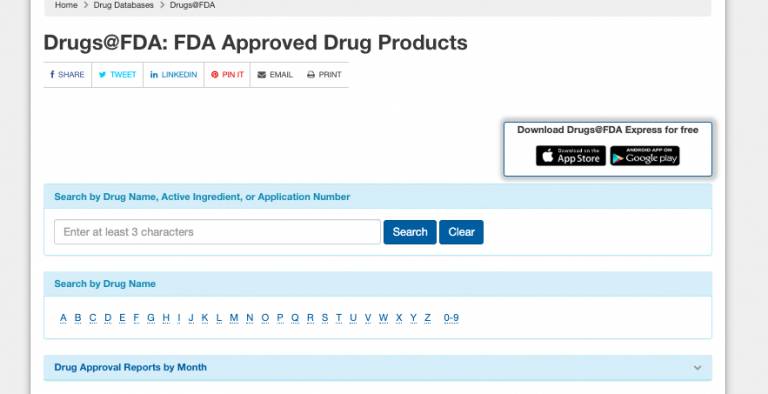This screenshot has height=394, width=768.
Task: Browse drugs starting with Z
Action: [x=428, y=318]
